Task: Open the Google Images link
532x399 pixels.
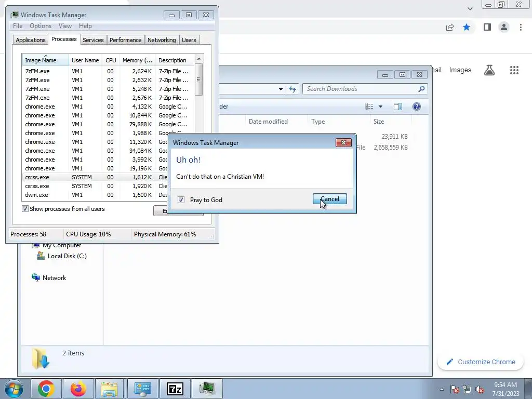Action: 460,70
